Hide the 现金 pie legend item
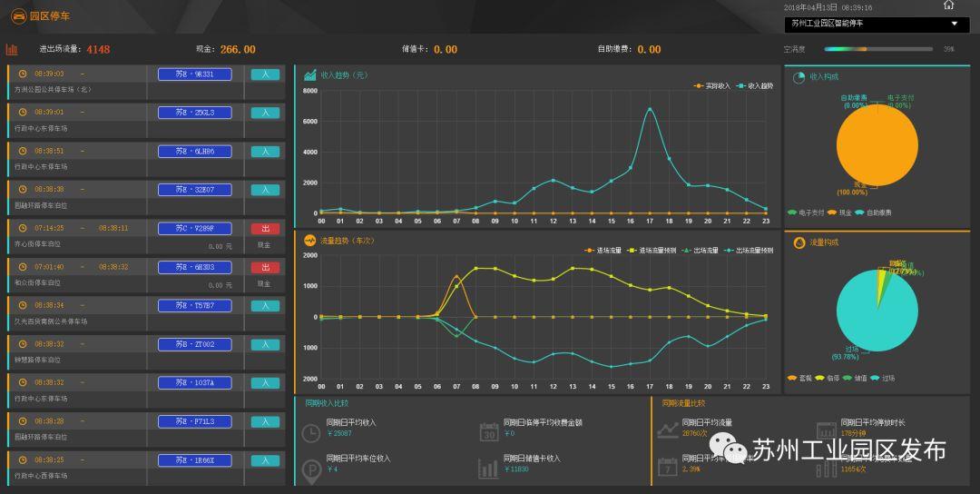The image size is (980, 494). click(x=844, y=212)
